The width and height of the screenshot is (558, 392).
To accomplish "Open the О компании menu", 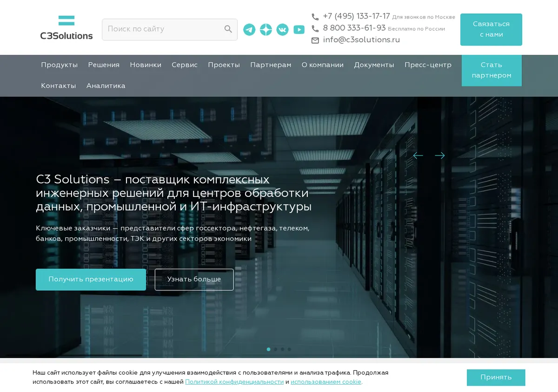I will point(323,65).
